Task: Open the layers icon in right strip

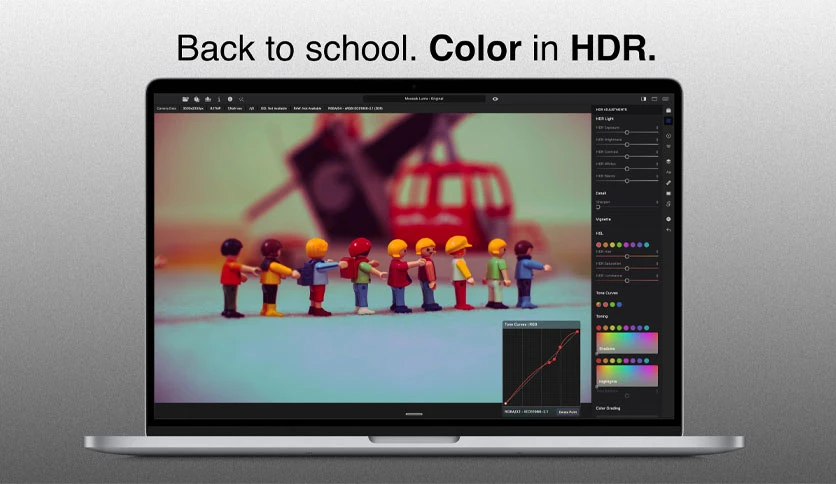Action: 669,161
